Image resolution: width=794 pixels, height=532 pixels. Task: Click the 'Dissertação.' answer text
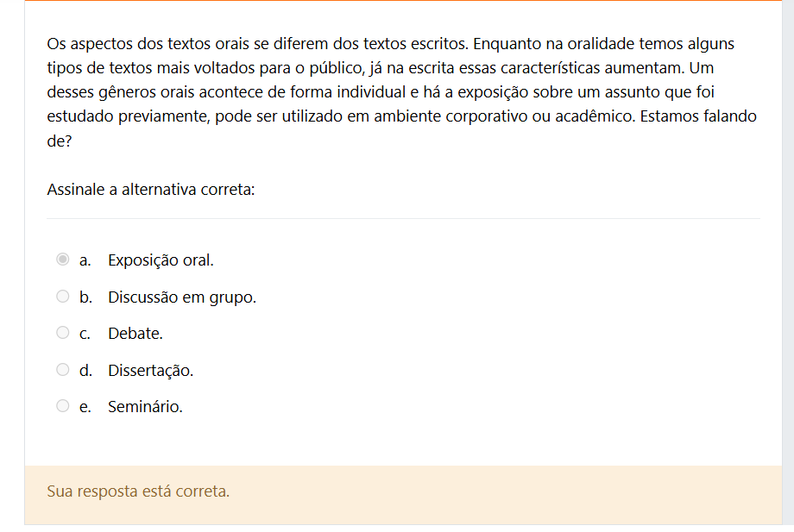[150, 371]
